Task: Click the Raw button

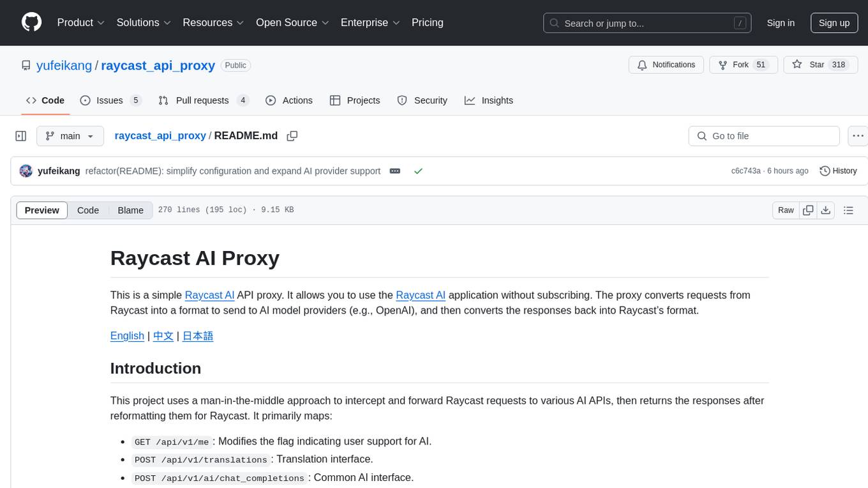Action: click(x=786, y=210)
